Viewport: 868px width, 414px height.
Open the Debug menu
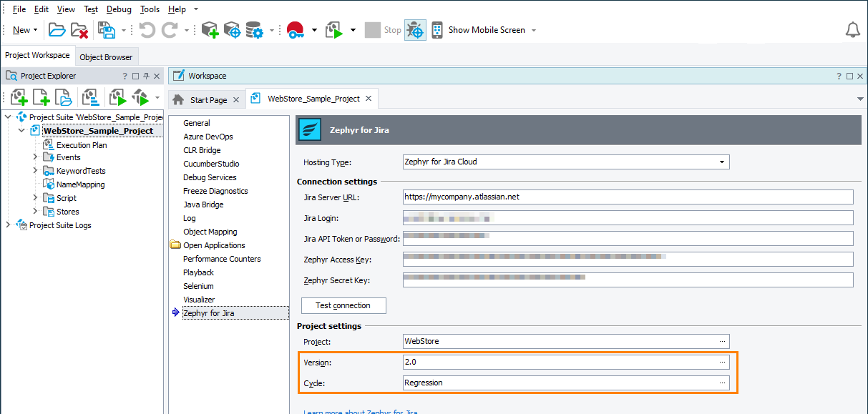118,9
